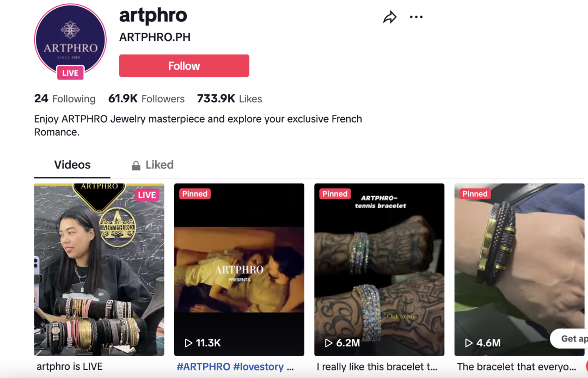Screen dimensions: 588x378
Task: Open the 61.9K Followers list
Action: [x=146, y=99]
